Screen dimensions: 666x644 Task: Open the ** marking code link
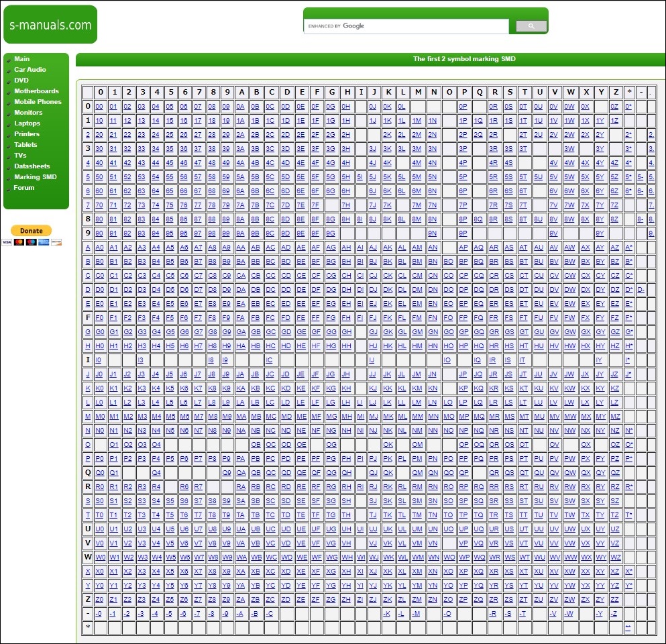[x=628, y=627]
